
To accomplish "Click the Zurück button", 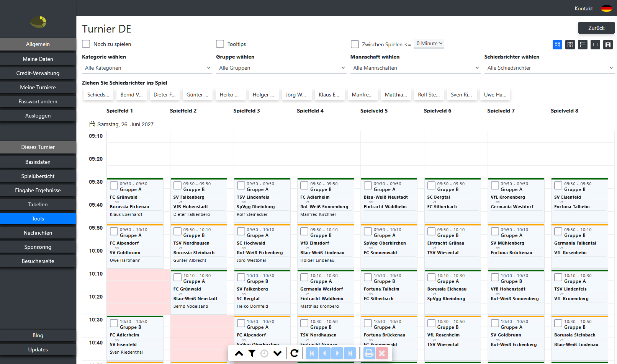I will point(596,28).
